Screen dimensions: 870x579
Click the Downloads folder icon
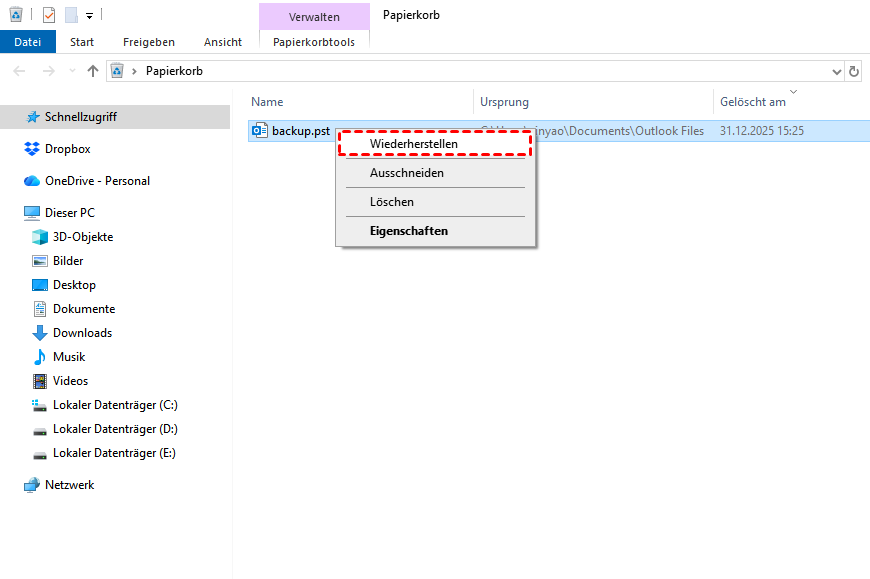[x=40, y=333]
